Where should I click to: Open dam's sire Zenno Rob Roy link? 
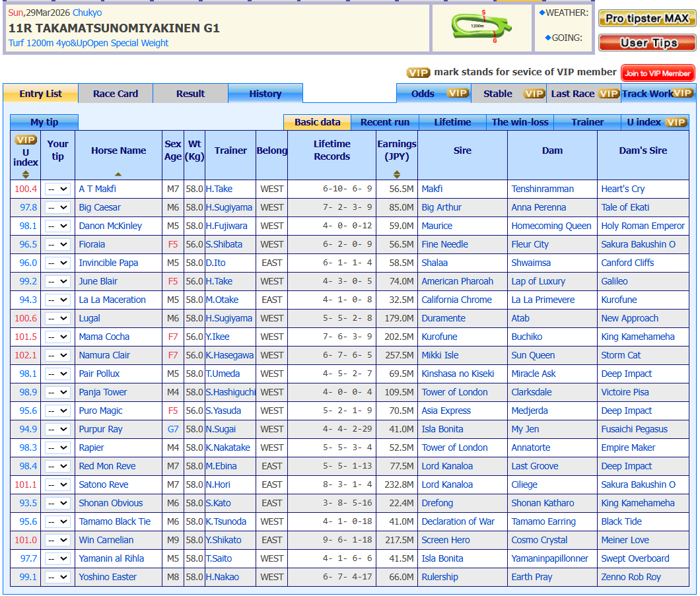[631, 578]
